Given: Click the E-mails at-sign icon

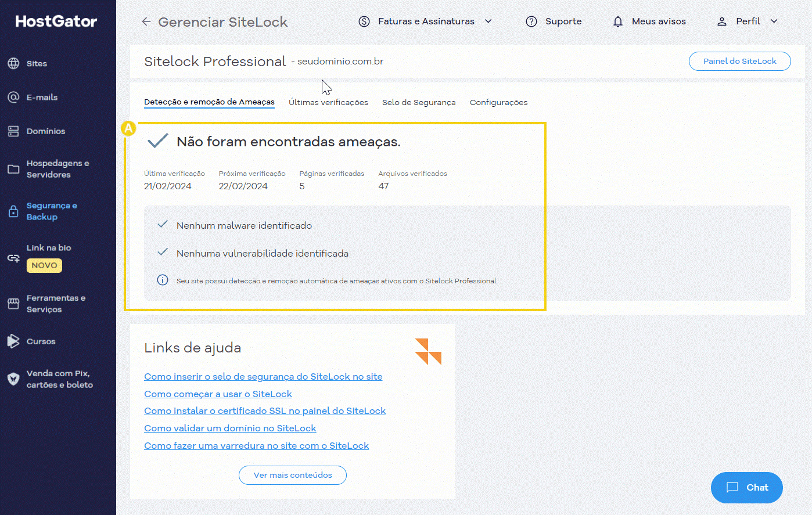Looking at the screenshot, I should pyautogui.click(x=13, y=97).
